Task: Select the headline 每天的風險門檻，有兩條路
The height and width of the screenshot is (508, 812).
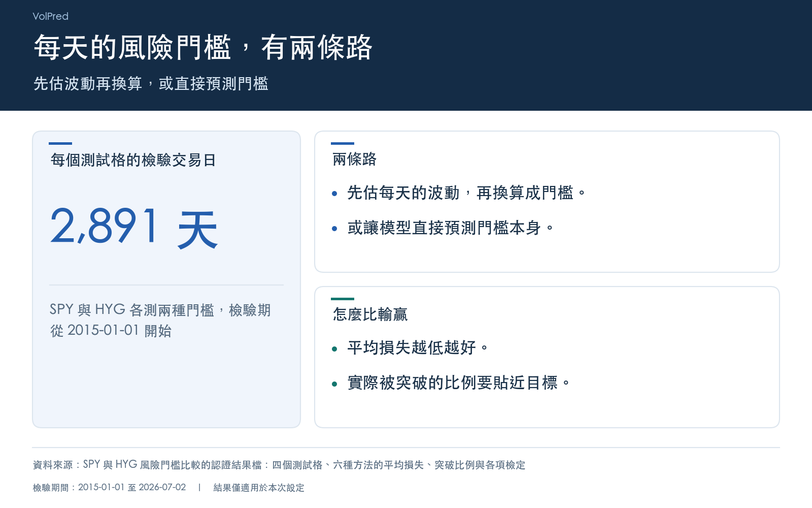Action: pos(203,48)
